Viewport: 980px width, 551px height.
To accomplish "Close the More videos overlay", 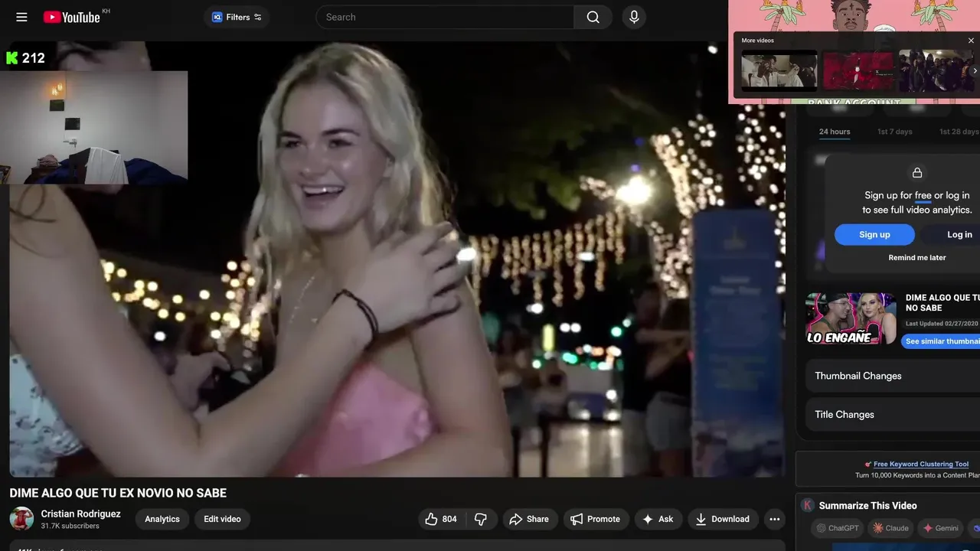I will 971,41.
